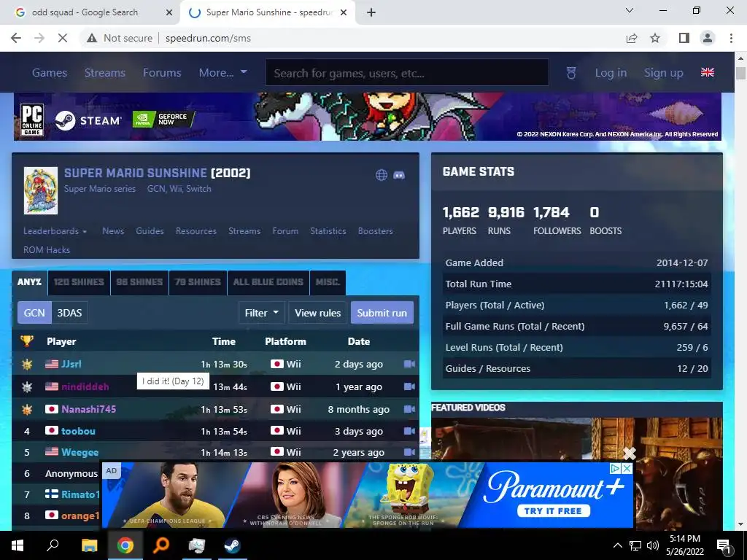747x560 pixels.
Task: Open Forums in navigation bar
Action: point(162,73)
